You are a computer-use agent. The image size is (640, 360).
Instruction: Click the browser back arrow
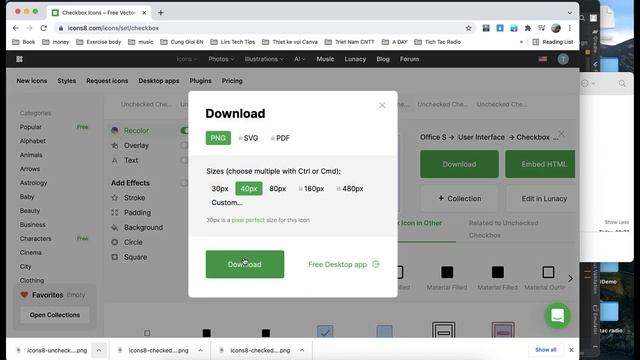[x=16, y=28]
